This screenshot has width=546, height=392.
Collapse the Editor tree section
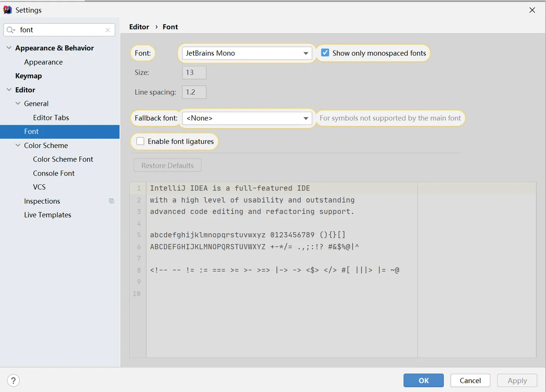[9, 90]
